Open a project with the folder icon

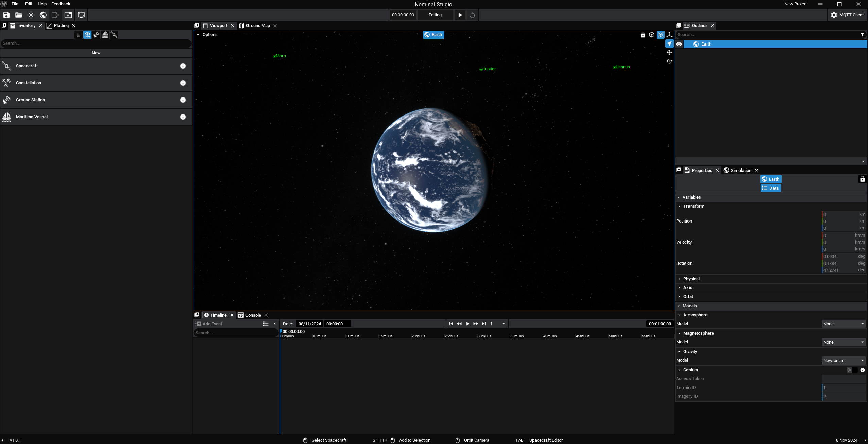tap(19, 15)
